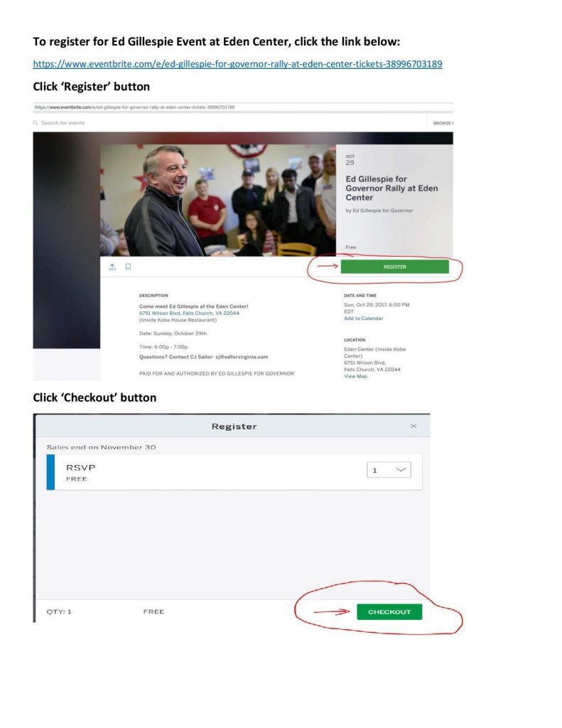This screenshot has width=562, height=728.
Task: Click the 6751 Wilson Blvd address link
Action: tap(189, 314)
